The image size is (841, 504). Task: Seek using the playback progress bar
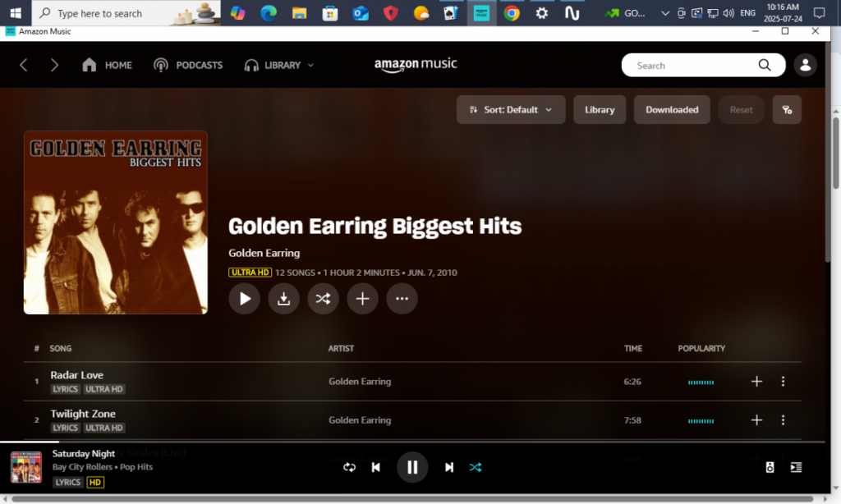click(x=412, y=442)
